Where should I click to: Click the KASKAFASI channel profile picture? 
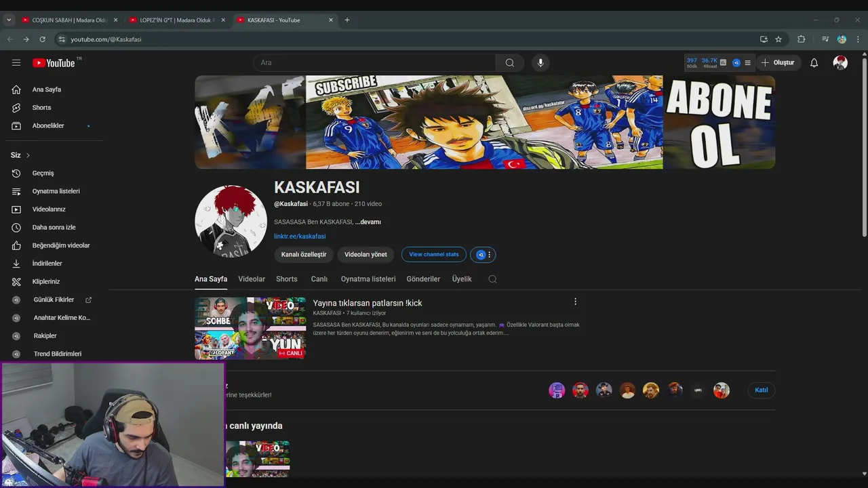coord(231,221)
